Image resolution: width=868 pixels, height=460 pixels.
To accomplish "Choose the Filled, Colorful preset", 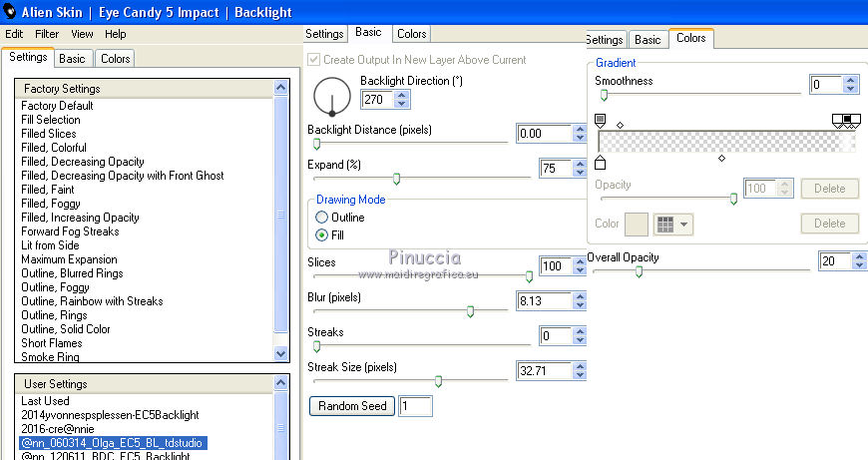I will pyautogui.click(x=54, y=148).
